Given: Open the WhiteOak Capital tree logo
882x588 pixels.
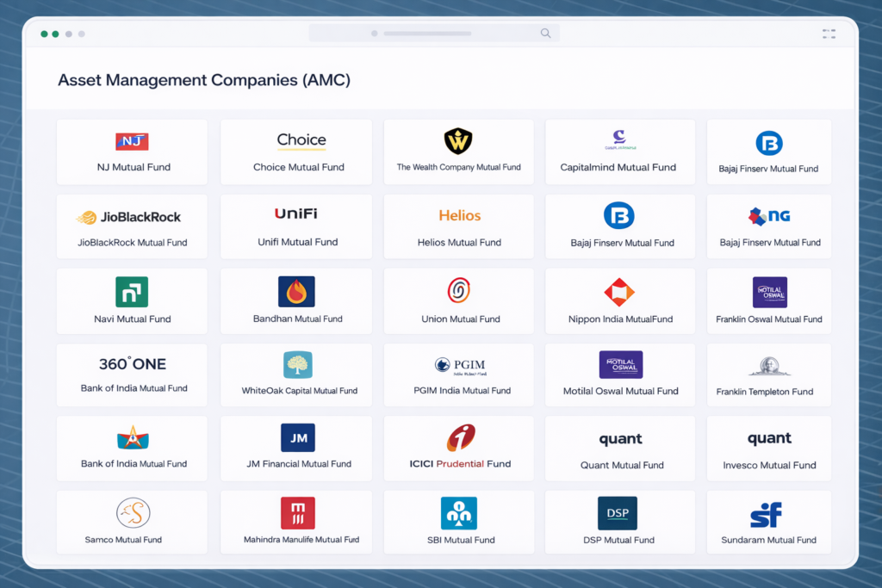Looking at the screenshot, I should point(298,365).
